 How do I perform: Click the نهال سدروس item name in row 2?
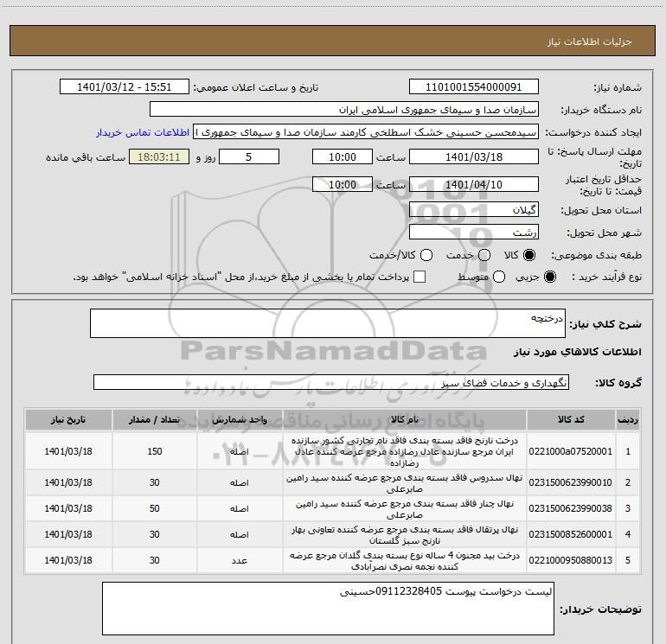pos(405,483)
